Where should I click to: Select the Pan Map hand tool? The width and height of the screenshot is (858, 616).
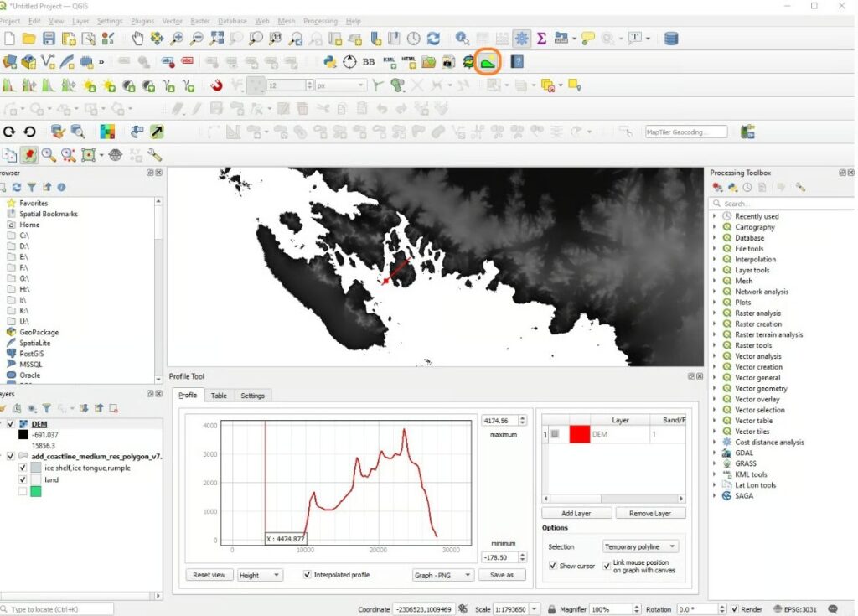tap(137, 39)
